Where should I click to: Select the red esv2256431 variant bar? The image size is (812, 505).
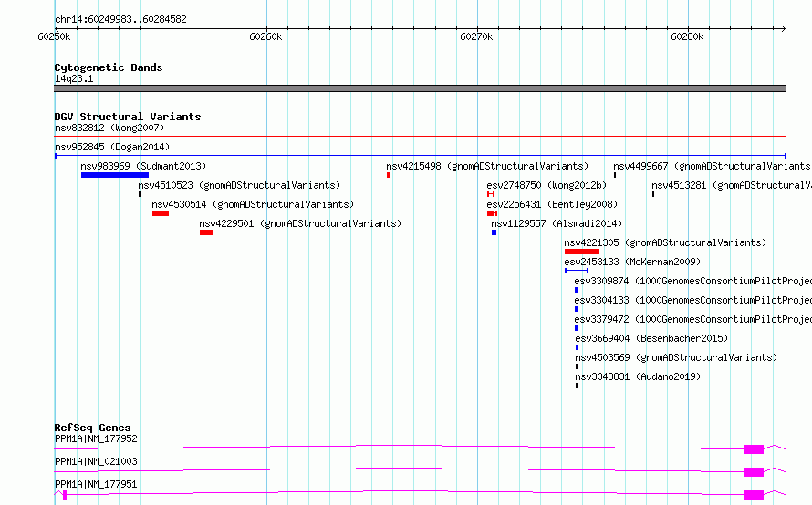click(493, 213)
